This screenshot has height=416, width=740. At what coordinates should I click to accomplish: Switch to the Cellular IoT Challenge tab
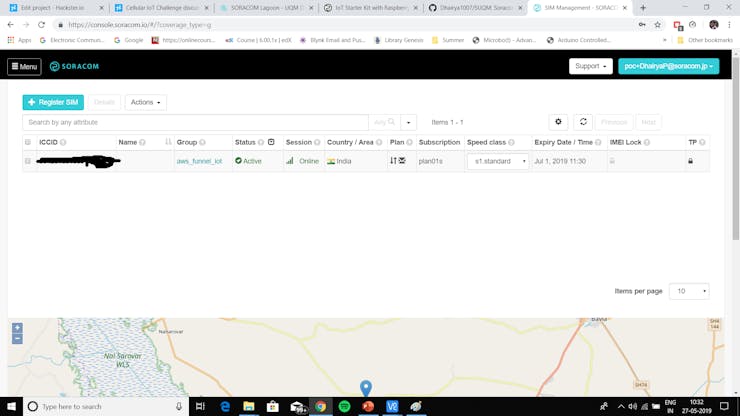point(162,8)
